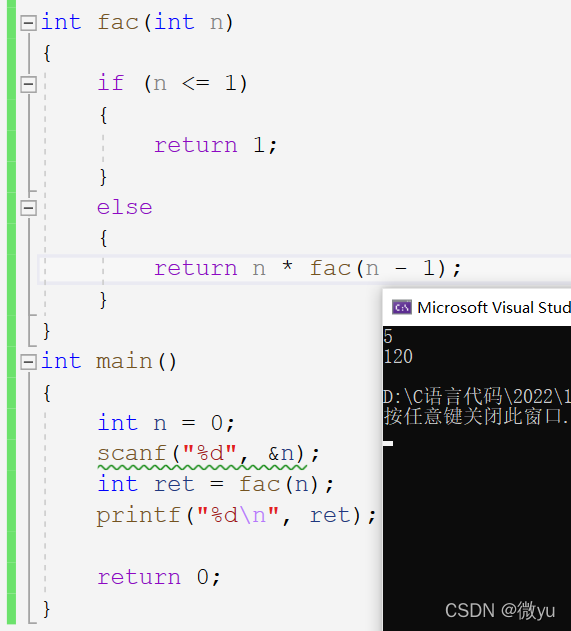Click the console window icon
The width and height of the screenshot is (571, 631).
(402, 308)
